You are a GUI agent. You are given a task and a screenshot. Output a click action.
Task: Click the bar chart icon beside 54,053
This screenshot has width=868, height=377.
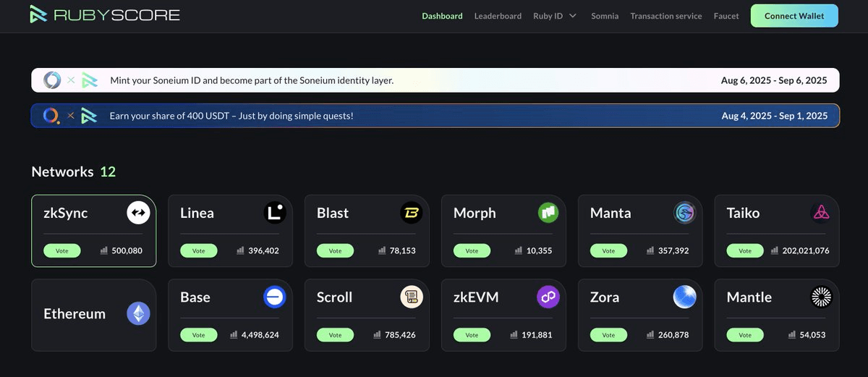tap(792, 335)
